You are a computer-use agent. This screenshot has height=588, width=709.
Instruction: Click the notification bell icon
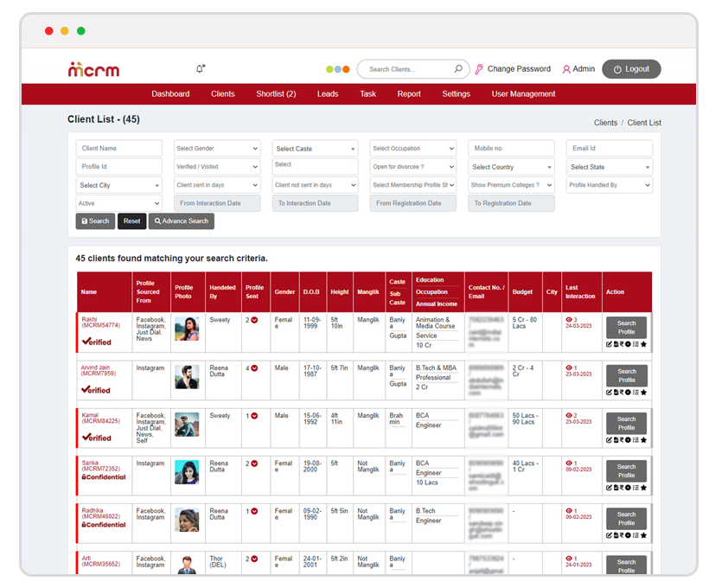[201, 69]
